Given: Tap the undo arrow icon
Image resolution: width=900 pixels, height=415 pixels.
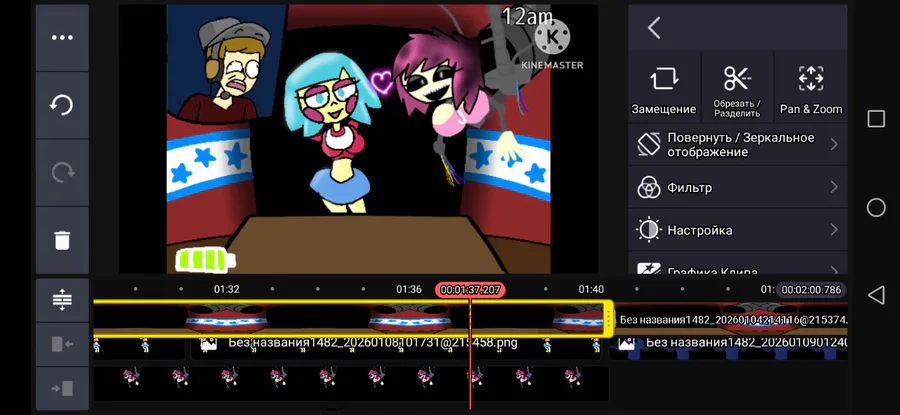Looking at the screenshot, I should pos(62,106).
